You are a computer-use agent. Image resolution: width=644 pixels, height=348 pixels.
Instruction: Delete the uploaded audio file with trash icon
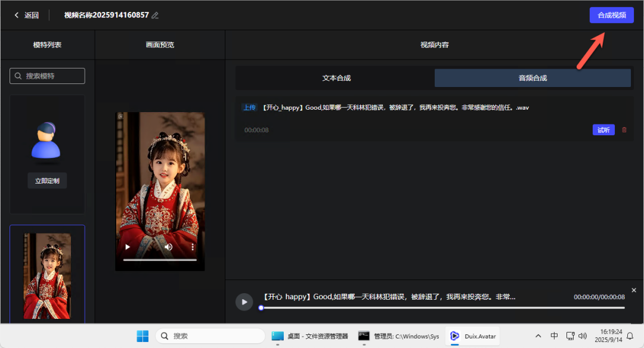624,130
